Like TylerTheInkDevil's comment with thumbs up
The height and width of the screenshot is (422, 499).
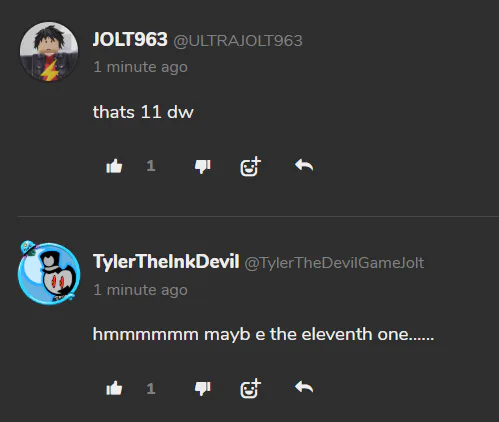click(x=114, y=388)
